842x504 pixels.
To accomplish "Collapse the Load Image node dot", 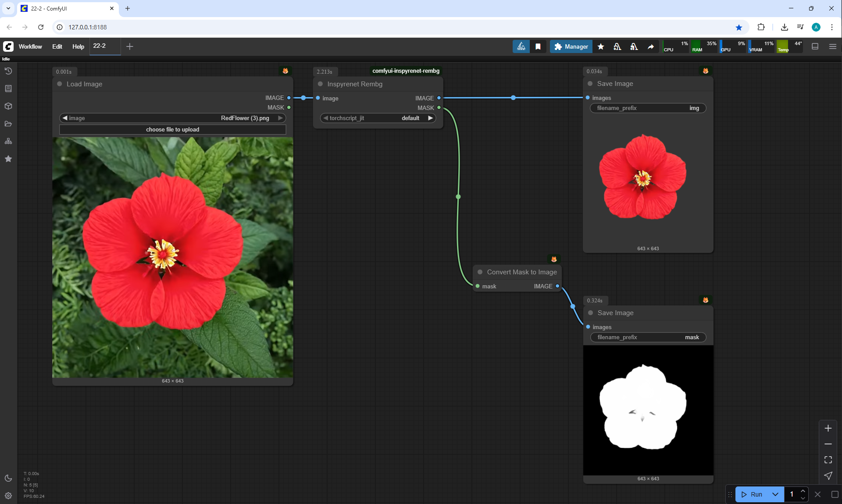I will tap(60, 84).
